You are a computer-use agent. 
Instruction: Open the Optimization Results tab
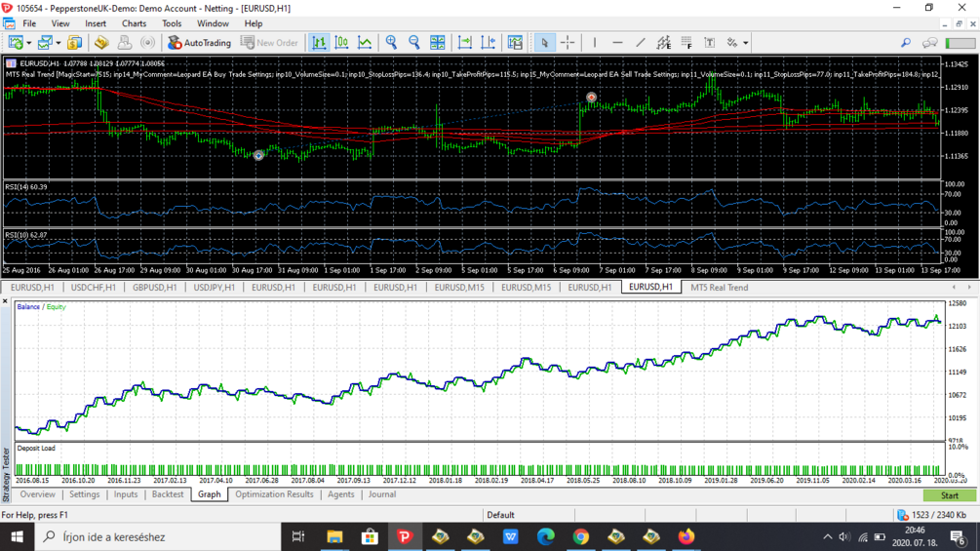coord(274,494)
